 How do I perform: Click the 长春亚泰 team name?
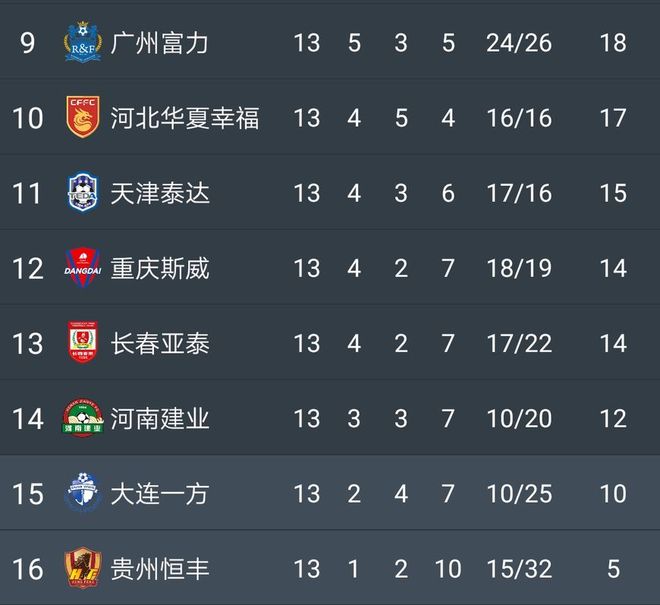coord(160,343)
